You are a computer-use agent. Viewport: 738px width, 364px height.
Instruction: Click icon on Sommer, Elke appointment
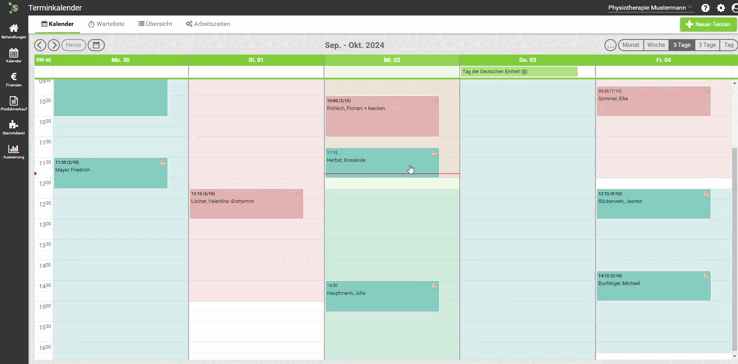coord(706,90)
